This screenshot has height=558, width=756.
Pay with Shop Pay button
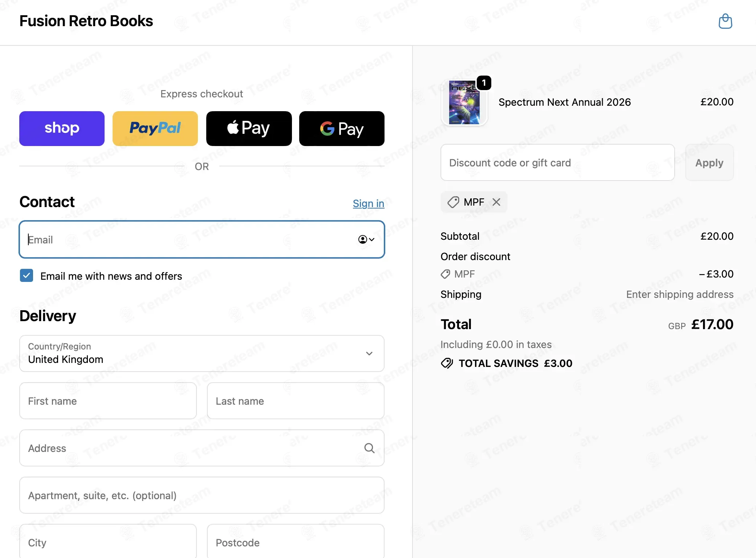click(x=62, y=129)
